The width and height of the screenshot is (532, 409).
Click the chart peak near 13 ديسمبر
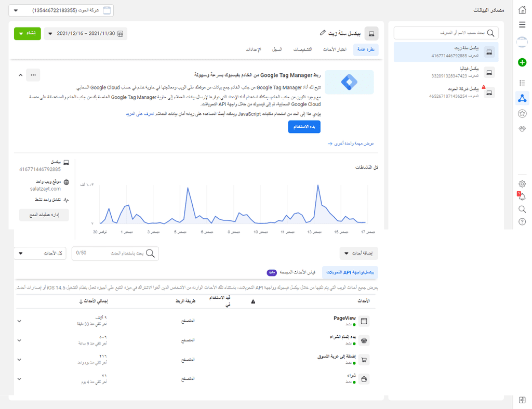click(x=318, y=186)
